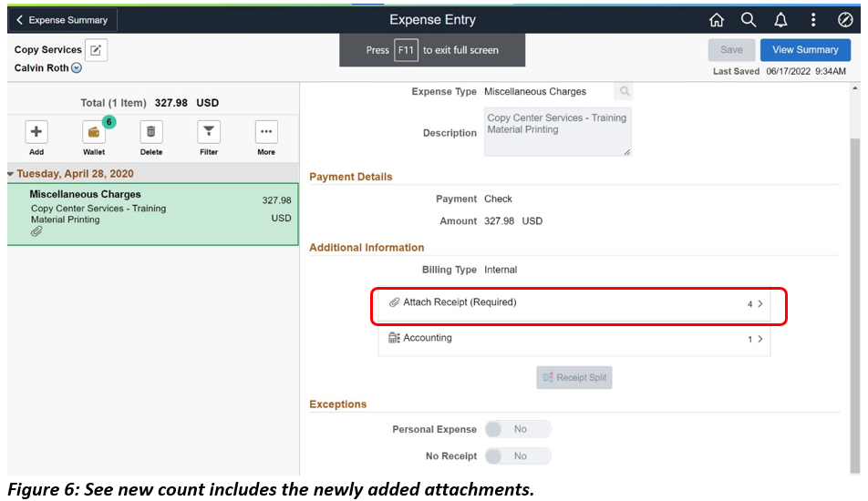
Task: Collapse the Tuesday, April 28, 2020 group
Action: [x=11, y=173]
